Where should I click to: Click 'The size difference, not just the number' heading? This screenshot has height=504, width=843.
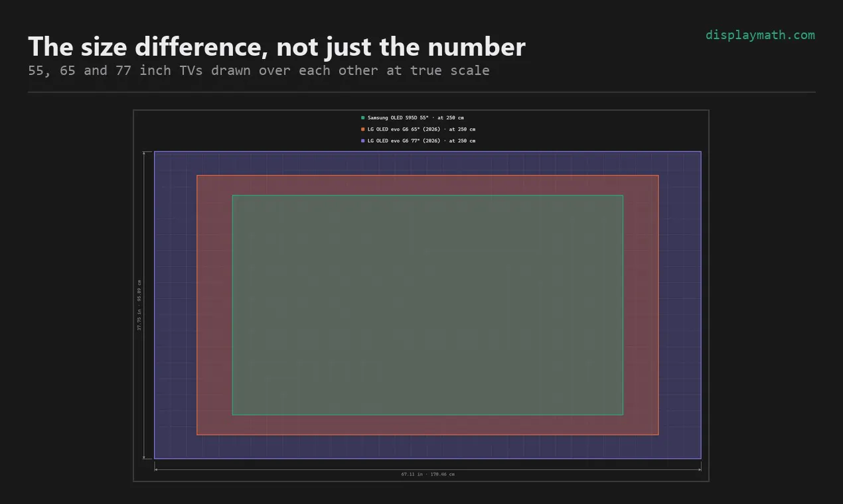tap(277, 47)
